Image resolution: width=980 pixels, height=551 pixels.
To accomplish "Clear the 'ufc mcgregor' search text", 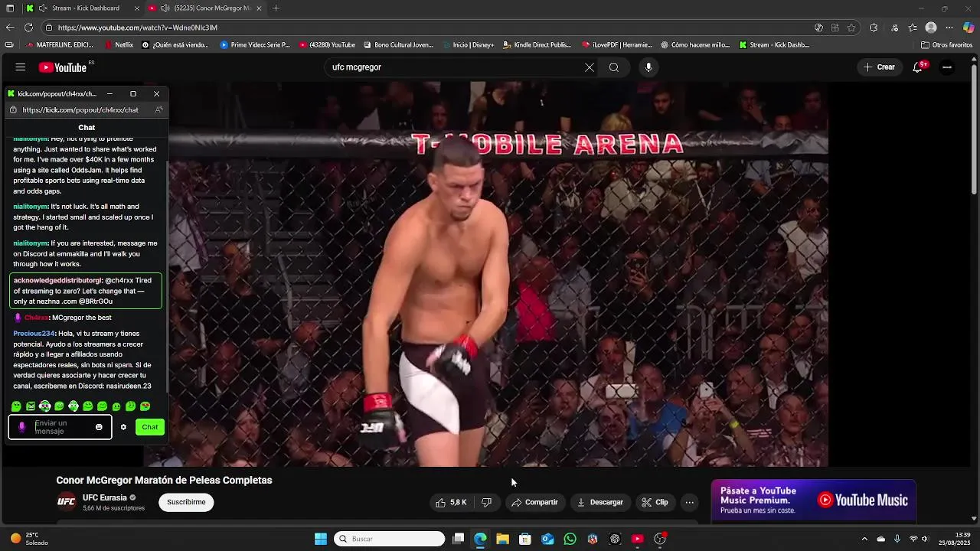I will (x=590, y=67).
